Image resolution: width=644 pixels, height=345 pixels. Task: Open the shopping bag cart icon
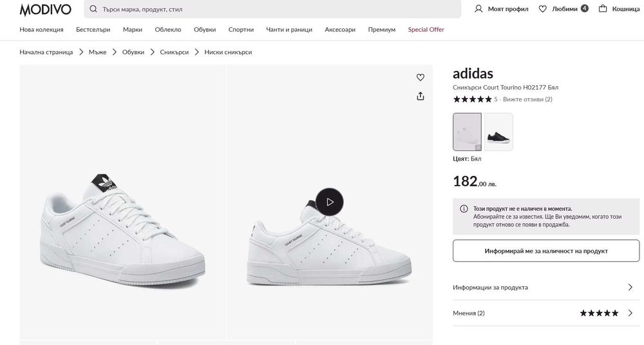point(603,9)
